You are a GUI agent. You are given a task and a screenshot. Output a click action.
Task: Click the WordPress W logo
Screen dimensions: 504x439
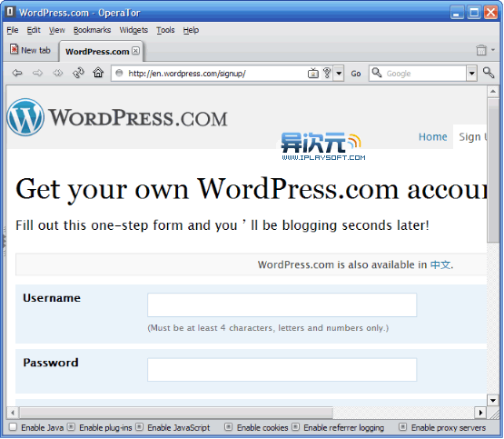pos(25,117)
